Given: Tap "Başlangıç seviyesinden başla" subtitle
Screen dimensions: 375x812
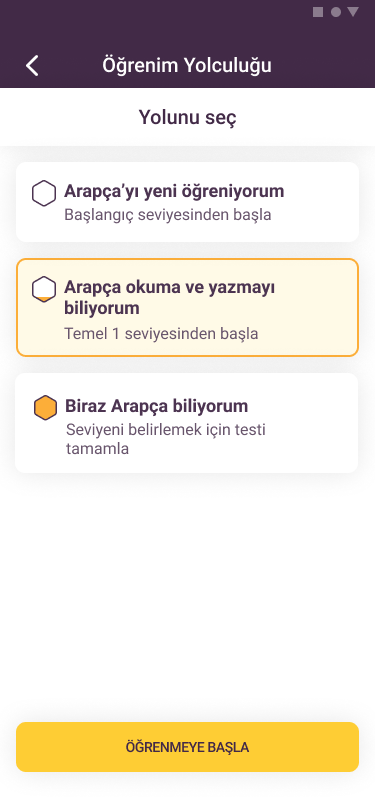Looking at the screenshot, I should coord(168,214).
